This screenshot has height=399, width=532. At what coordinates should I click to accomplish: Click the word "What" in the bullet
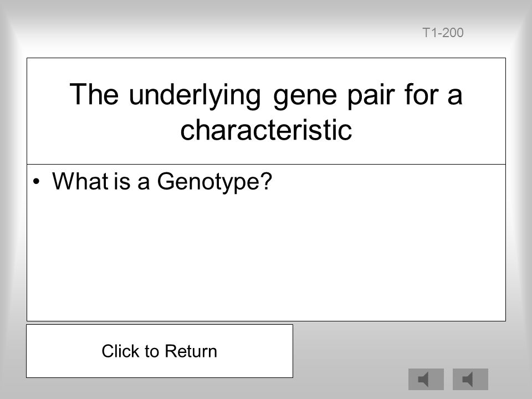pos(80,181)
